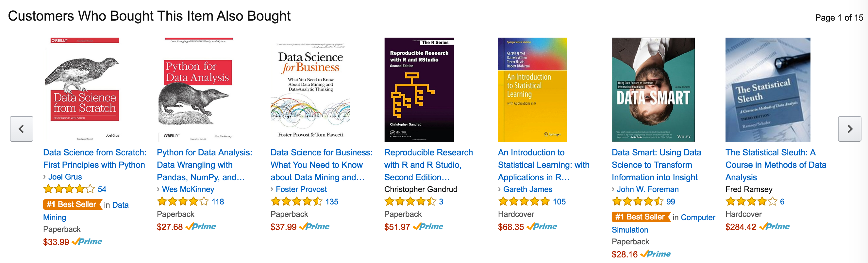Click $284.42 price of Statistical Sleuth
The image size is (868, 263).
pos(740,227)
